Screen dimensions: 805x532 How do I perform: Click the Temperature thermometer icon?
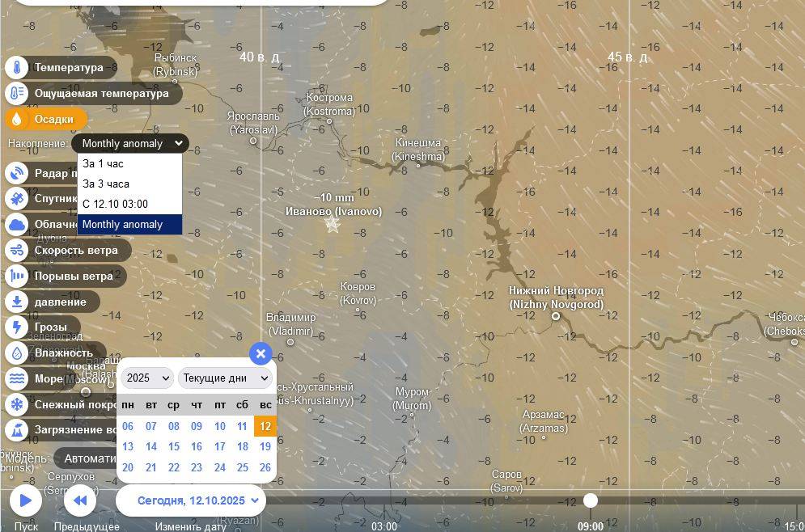pos(16,68)
